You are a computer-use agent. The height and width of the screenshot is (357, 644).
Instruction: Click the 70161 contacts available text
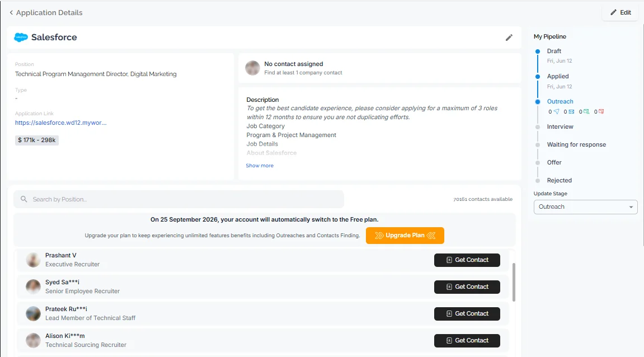click(x=483, y=199)
